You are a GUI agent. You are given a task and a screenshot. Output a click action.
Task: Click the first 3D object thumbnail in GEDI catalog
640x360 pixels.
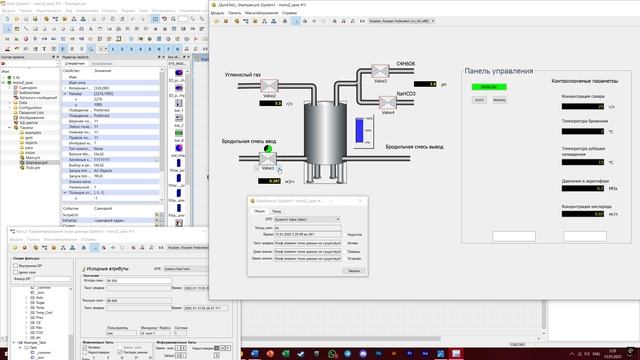pyautogui.click(x=179, y=73)
